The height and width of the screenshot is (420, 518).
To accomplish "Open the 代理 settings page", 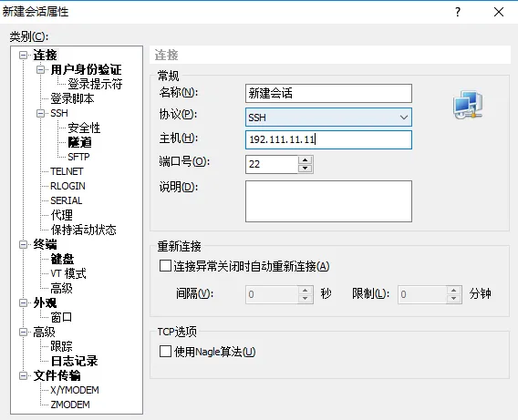I will [x=61, y=215].
